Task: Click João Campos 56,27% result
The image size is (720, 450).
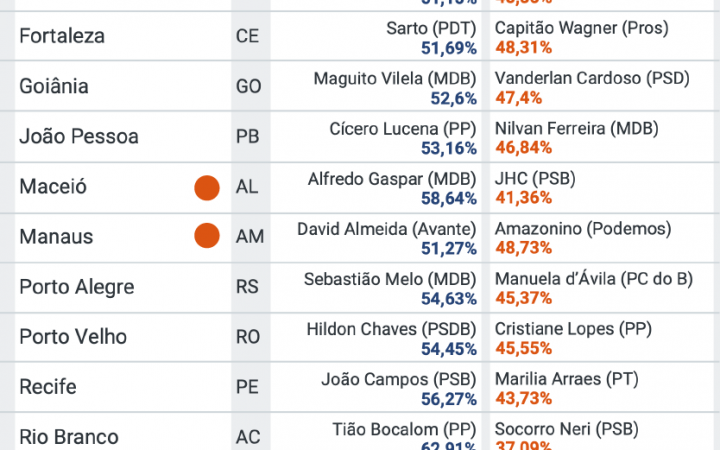Action: pos(449,397)
